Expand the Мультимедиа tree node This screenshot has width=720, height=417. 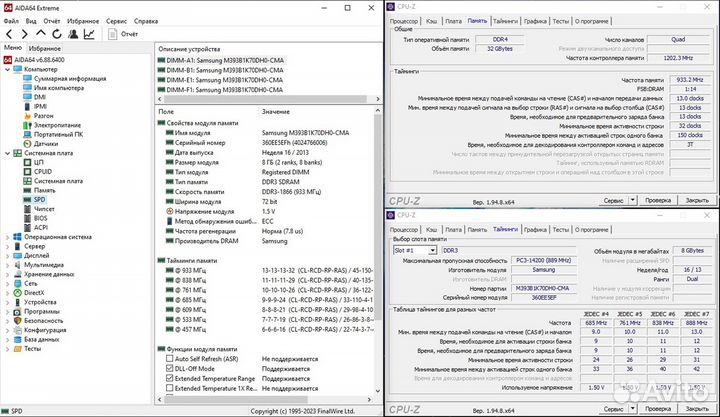coord(7,265)
